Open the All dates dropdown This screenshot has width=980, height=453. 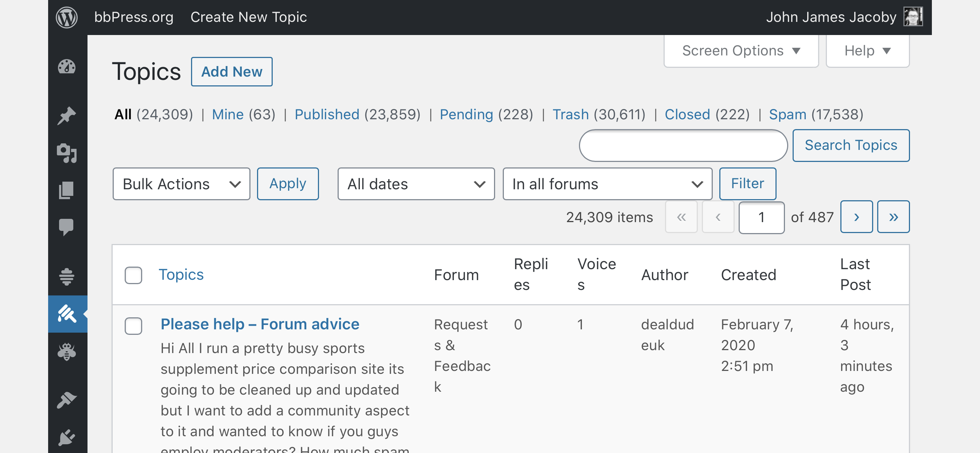tap(416, 184)
